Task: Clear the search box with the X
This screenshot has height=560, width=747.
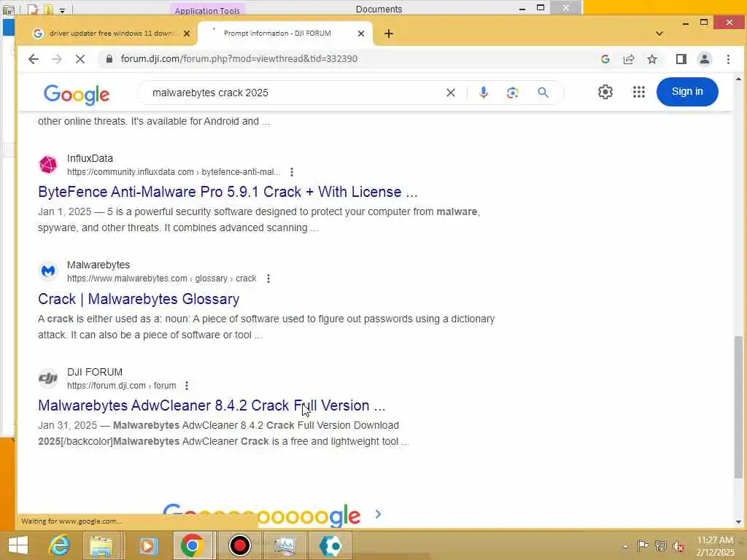Action: pyautogui.click(x=451, y=93)
